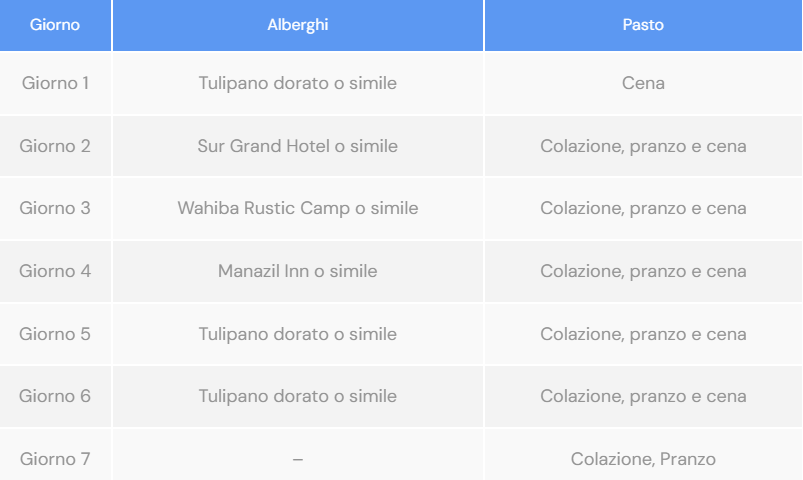This screenshot has height=480, width=803.
Task: Select the Giorno 6 cell
Action: 55,396
